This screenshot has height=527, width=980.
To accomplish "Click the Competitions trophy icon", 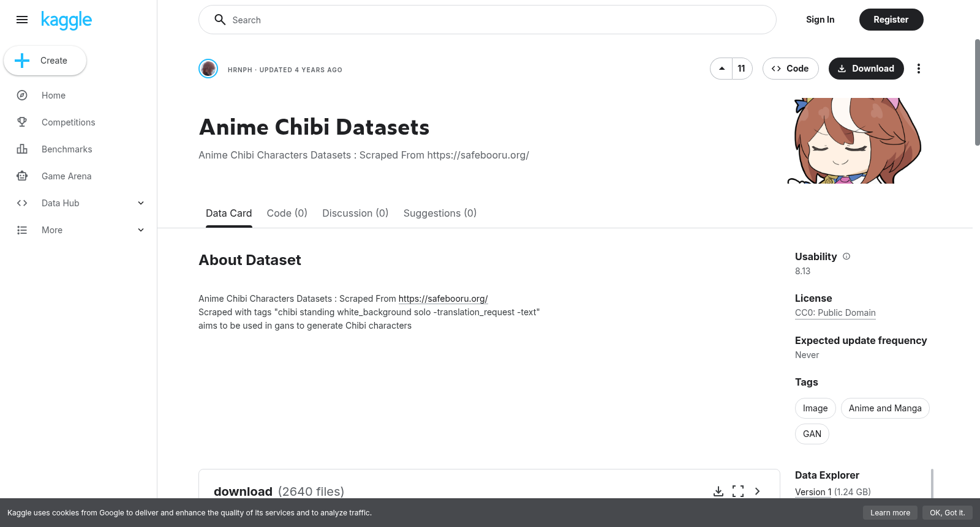I will click(x=22, y=122).
